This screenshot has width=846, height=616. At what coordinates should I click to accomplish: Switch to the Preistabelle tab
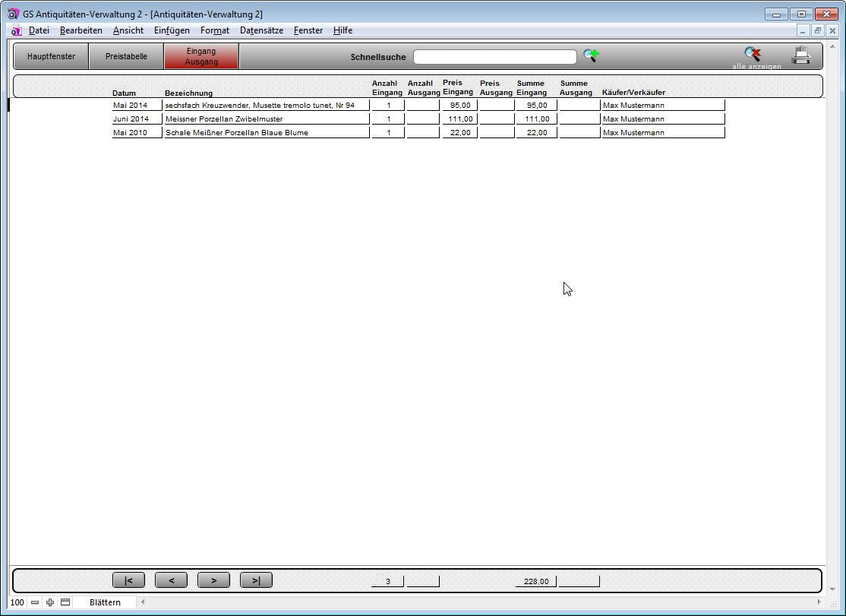126,56
